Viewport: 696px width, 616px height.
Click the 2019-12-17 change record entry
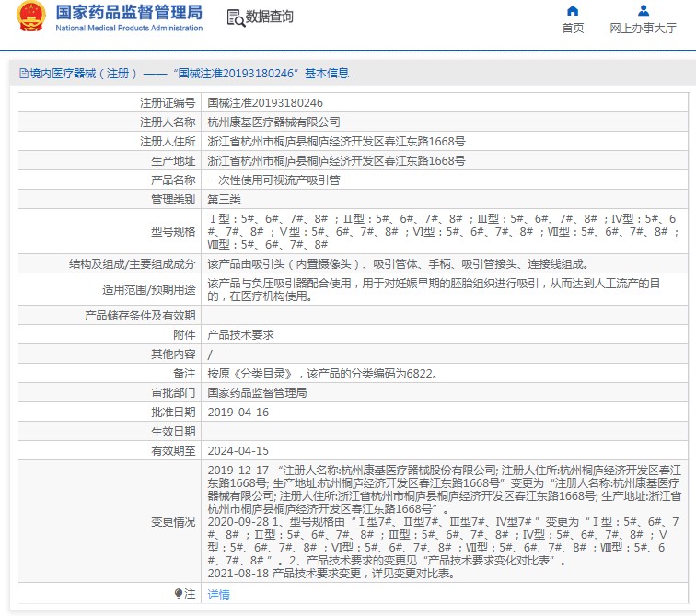(x=445, y=490)
